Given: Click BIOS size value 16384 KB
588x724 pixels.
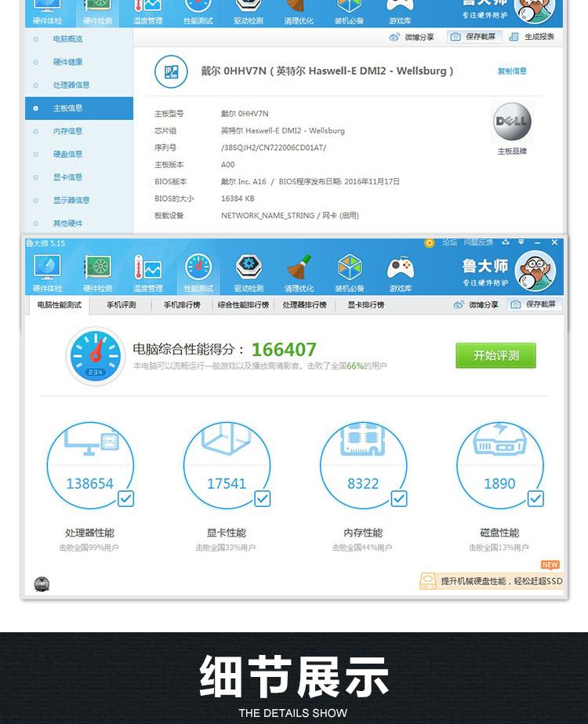Looking at the screenshot, I should 238,198.
